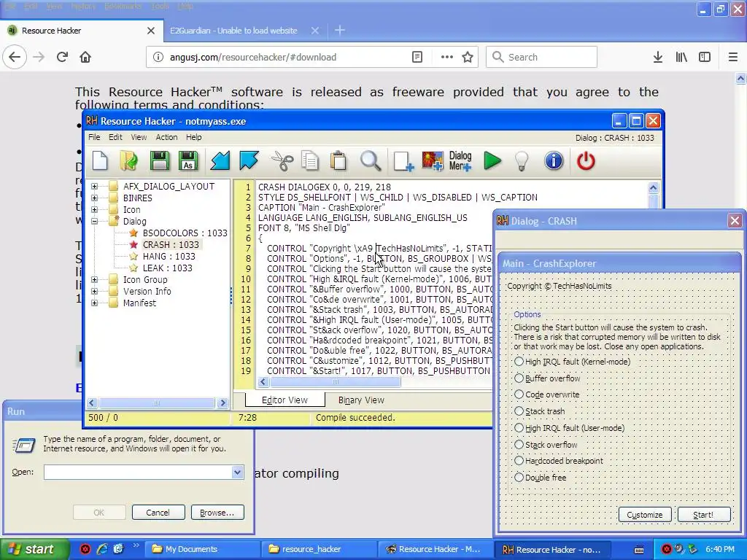Screen dimensions: 747x560
Task: Expand the Icon Group tree node
Action: coord(94,279)
